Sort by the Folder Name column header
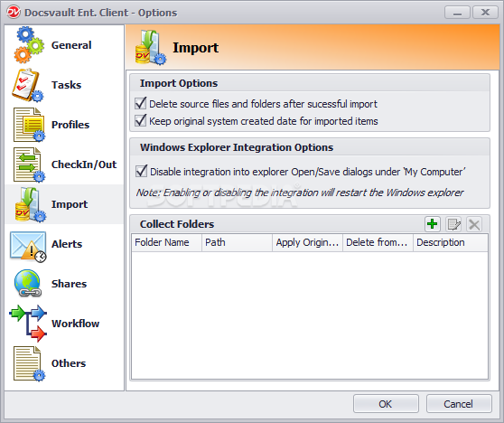This screenshot has width=504, height=423. coord(166,242)
